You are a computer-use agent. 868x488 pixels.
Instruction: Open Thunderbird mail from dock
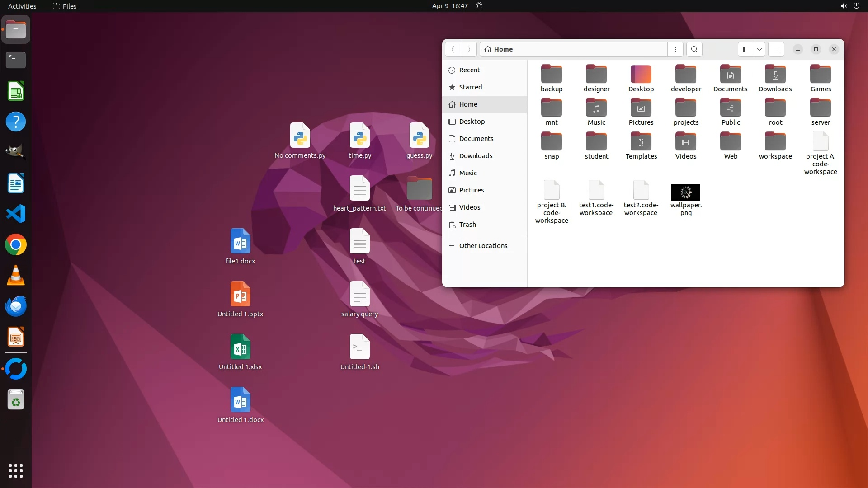(x=16, y=306)
